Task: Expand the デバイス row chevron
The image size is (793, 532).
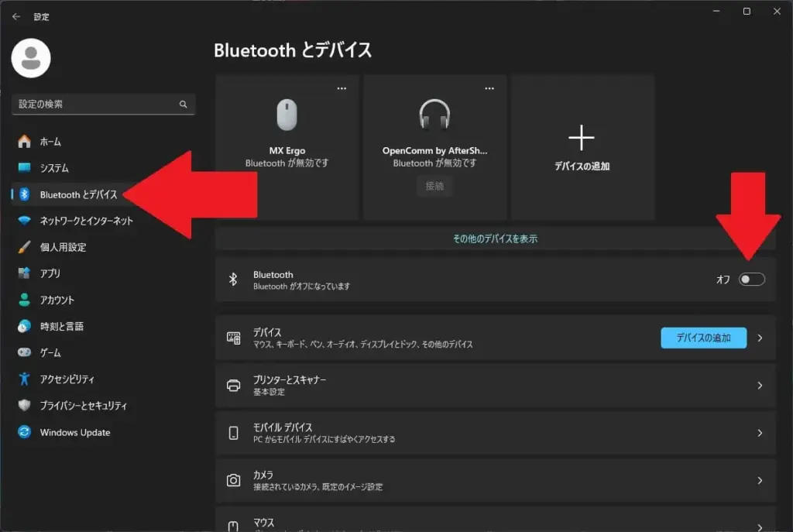Action: (760, 338)
